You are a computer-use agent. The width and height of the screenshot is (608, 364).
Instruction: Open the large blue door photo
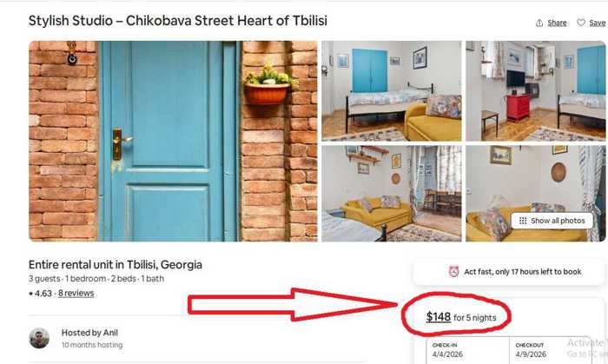click(x=173, y=141)
